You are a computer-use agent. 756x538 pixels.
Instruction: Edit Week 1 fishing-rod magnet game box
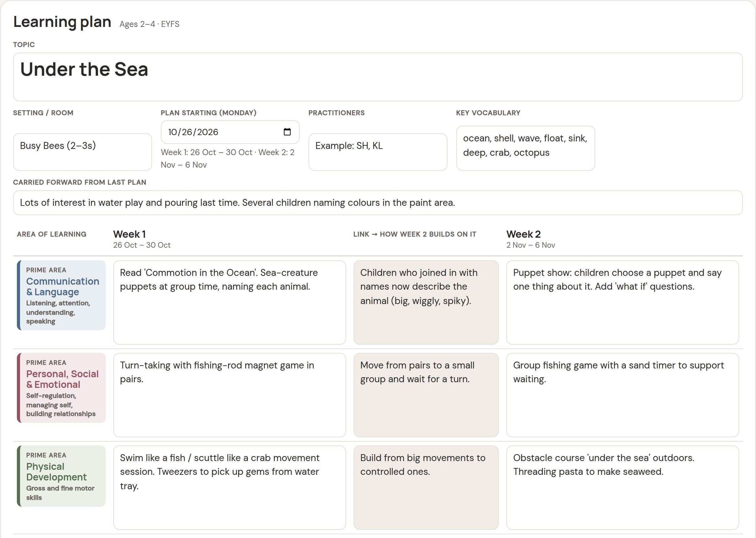pyautogui.click(x=229, y=395)
